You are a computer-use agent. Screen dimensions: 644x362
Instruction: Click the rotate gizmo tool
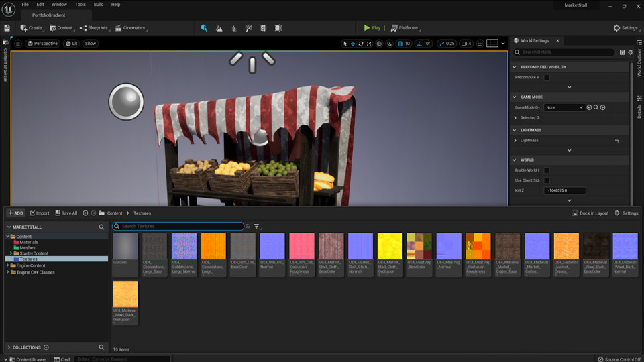[361, 44]
